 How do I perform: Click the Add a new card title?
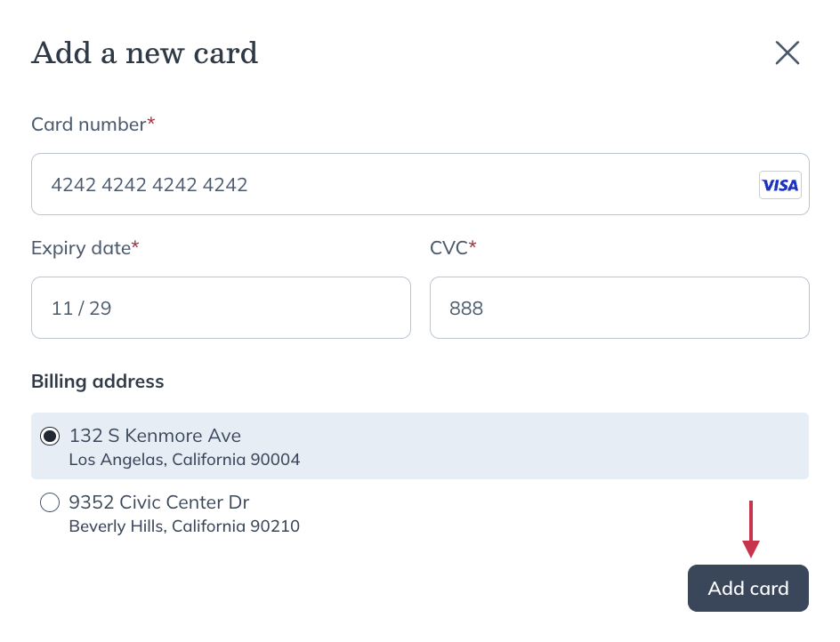(145, 53)
